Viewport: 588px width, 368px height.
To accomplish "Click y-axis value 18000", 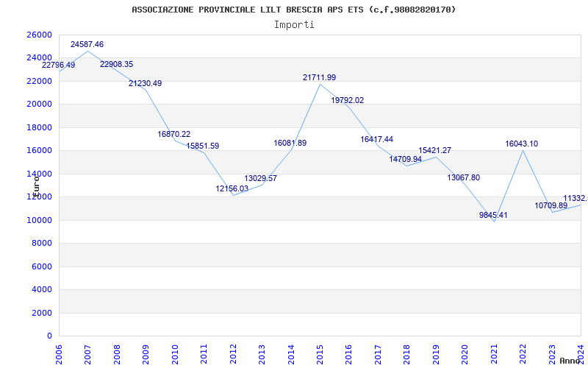I will pyautogui.click(x=39, y=127).
